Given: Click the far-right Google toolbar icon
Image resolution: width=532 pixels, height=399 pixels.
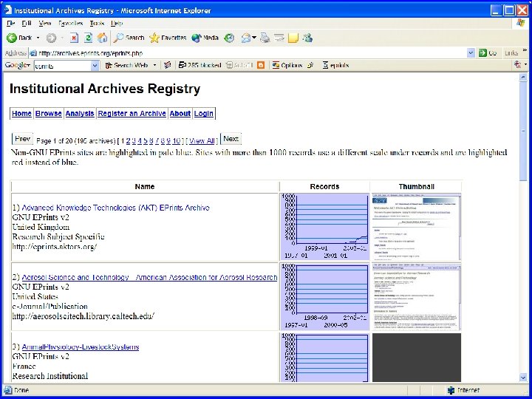Looking at the screenshot, I should pyautogui.click(x=518, y=64).
